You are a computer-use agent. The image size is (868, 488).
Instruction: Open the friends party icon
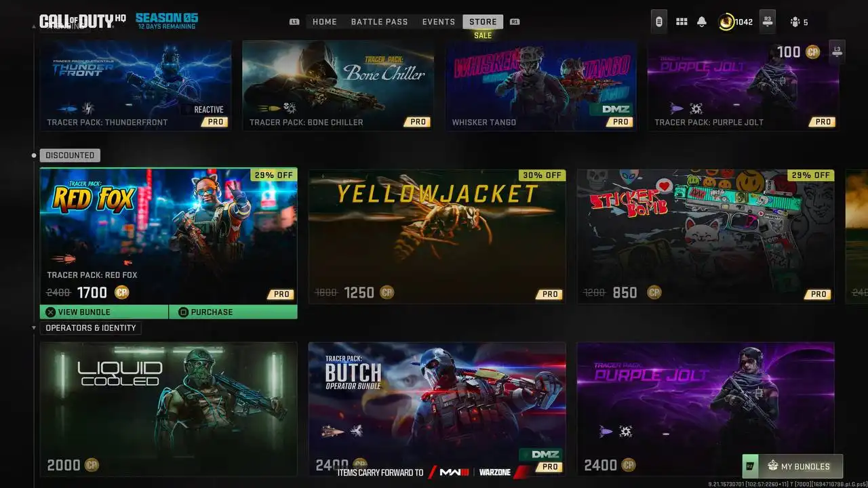tap(795, 22)
